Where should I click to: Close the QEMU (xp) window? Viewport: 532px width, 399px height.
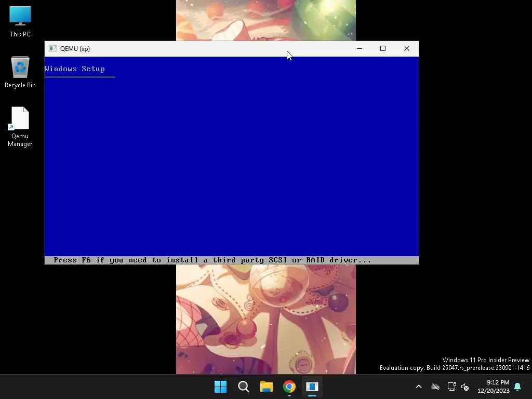point(407,48)
